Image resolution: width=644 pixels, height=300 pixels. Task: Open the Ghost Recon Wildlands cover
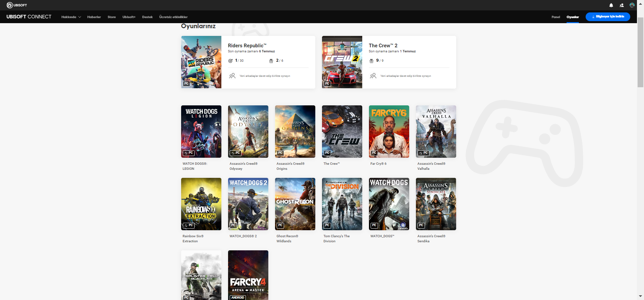click(x=295, y=204)
